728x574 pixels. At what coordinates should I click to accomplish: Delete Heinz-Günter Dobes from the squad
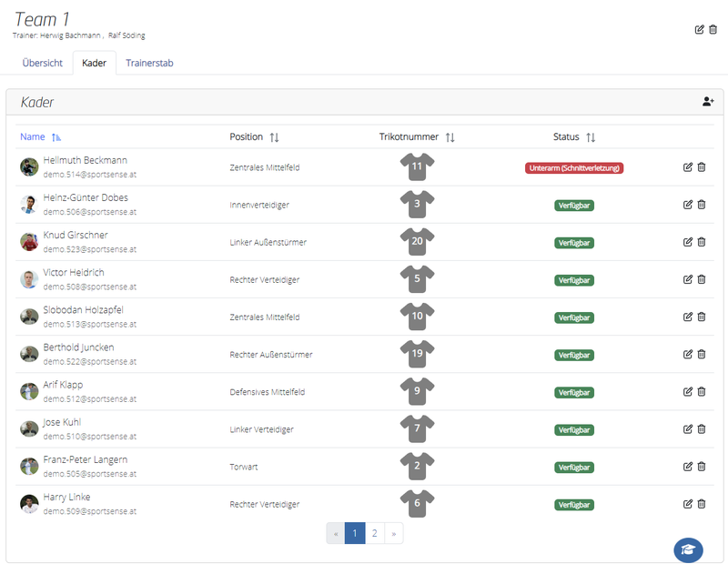coord(702,205)
